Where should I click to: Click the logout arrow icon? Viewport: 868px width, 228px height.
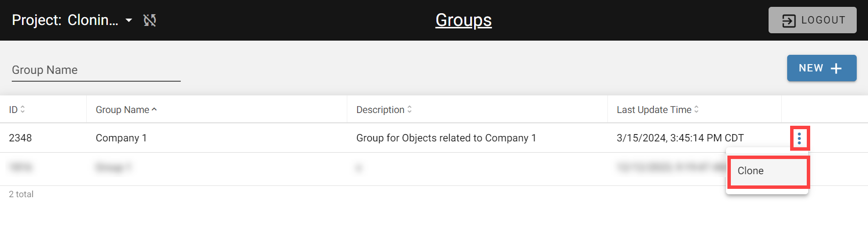coord(789,21)
